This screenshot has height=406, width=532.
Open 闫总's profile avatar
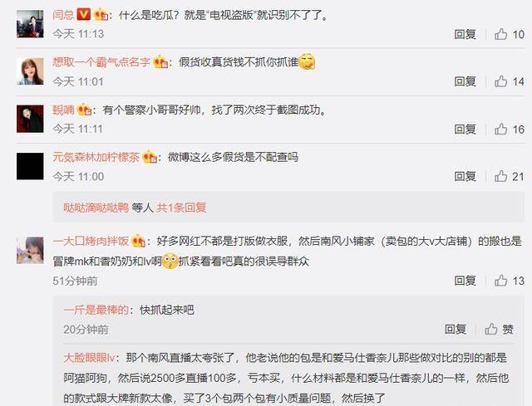30,24
